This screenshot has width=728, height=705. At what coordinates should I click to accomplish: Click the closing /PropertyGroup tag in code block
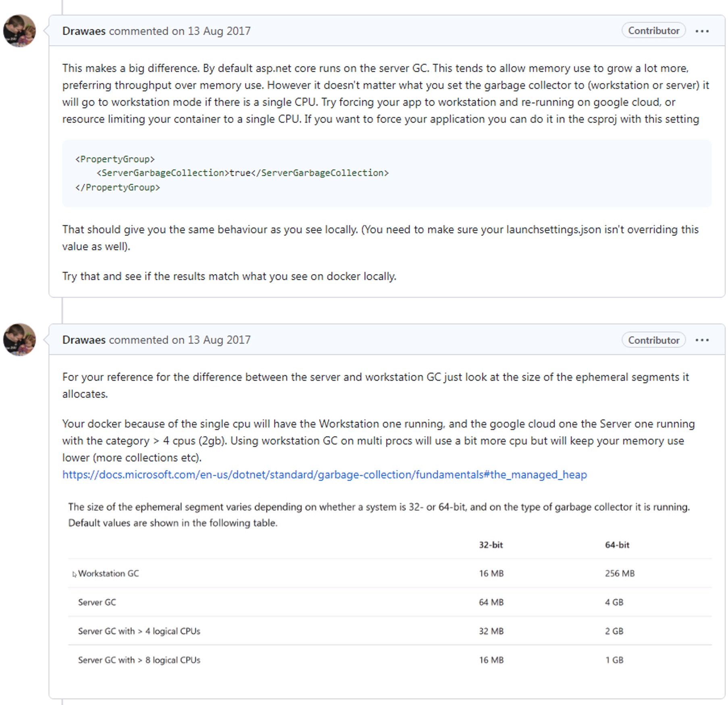(x=117, y=187)
